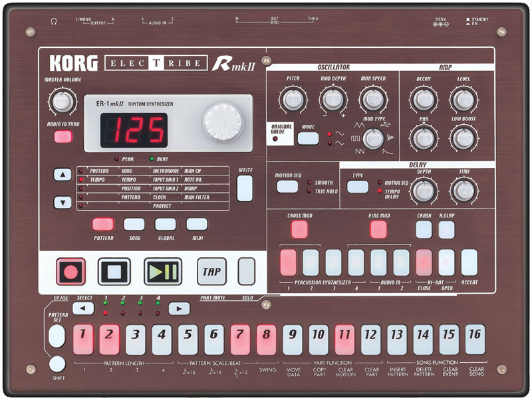Select the left arrow Select button
Viewport: 532px width, 400px height.
point(84,308)
